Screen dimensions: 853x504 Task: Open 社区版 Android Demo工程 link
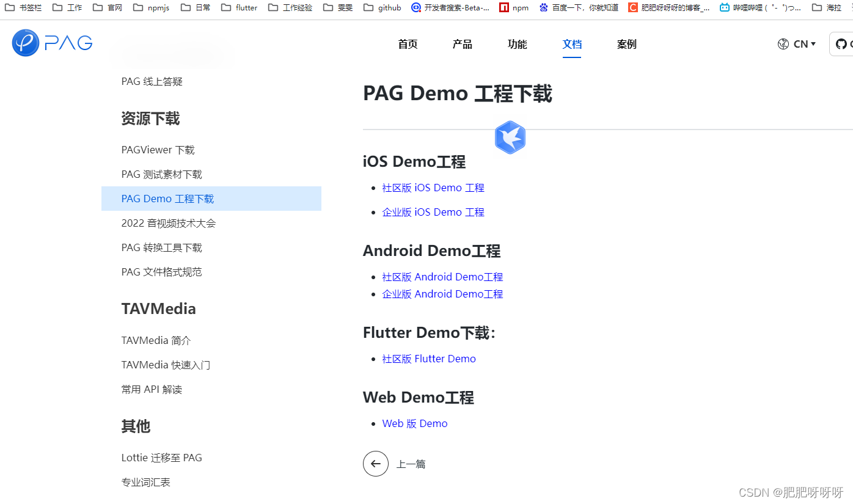(x=442, y=277)
